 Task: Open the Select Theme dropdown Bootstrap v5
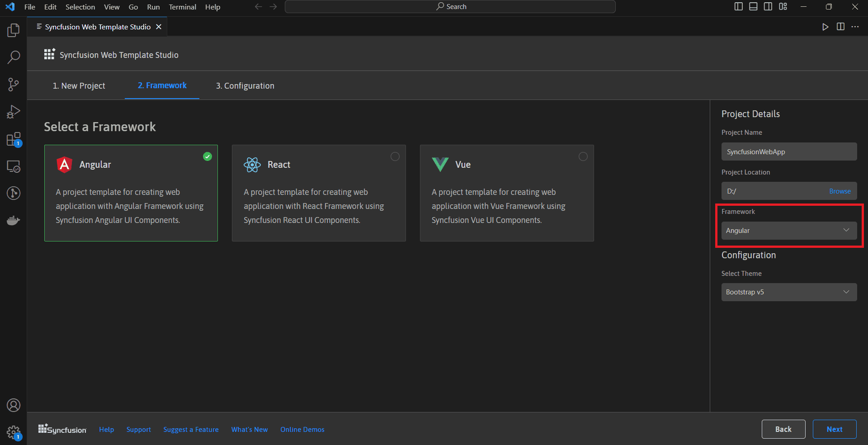[789, 292]
